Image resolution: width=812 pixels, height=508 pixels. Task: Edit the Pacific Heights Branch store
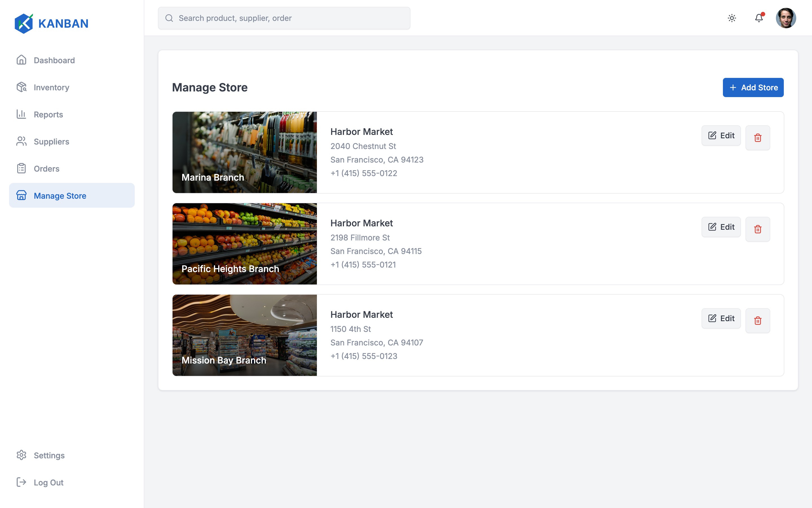(x=721, y=227)
